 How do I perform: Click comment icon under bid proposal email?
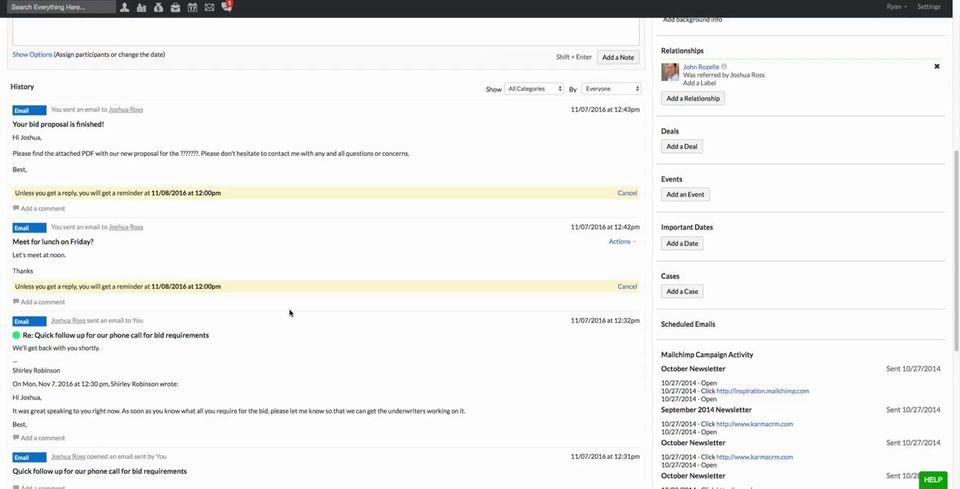tap(16, 209)
